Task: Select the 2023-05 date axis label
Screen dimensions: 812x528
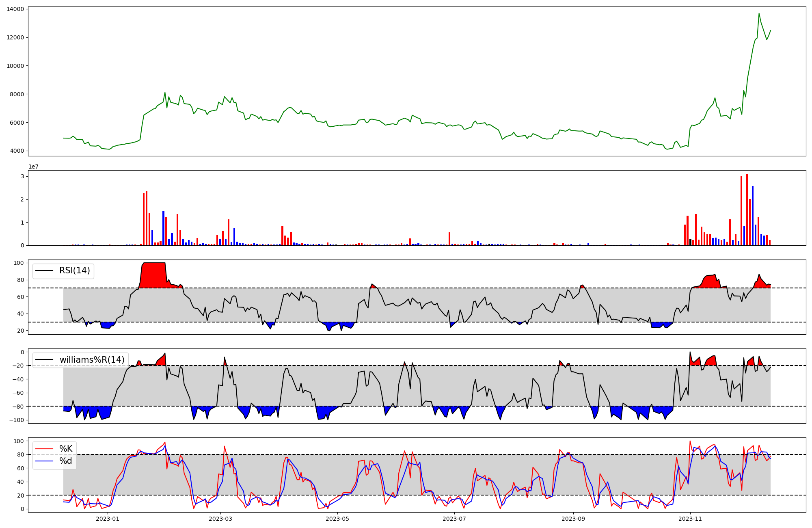Action: tap(337, 519)
